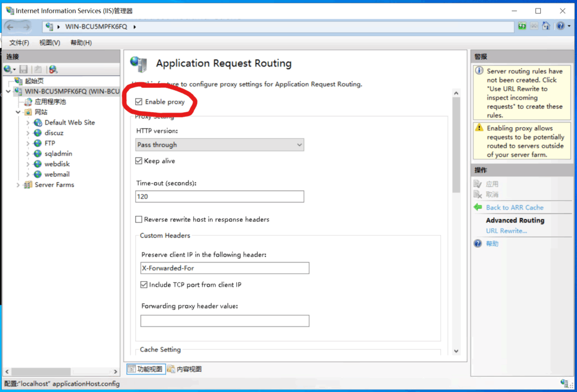The width and height of the screenshot is (577, 392).
Task: Switch to 内容视图 content view tab
Action: (x=184, y=369)
